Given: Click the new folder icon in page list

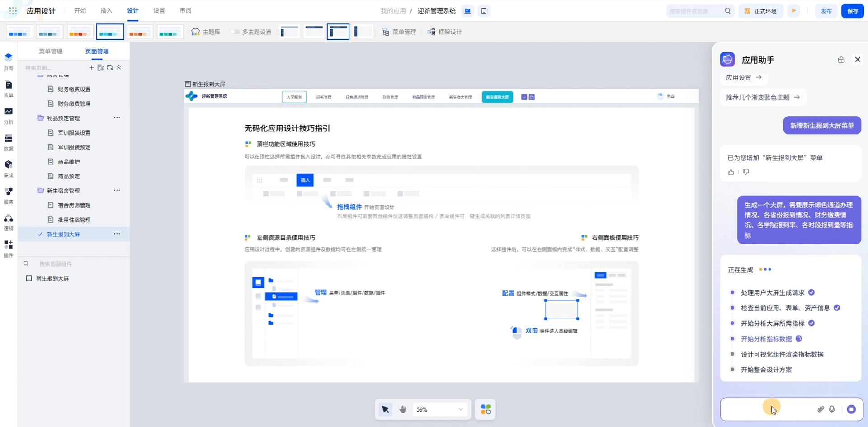Looking at the screenshot, I should [100, 68].
